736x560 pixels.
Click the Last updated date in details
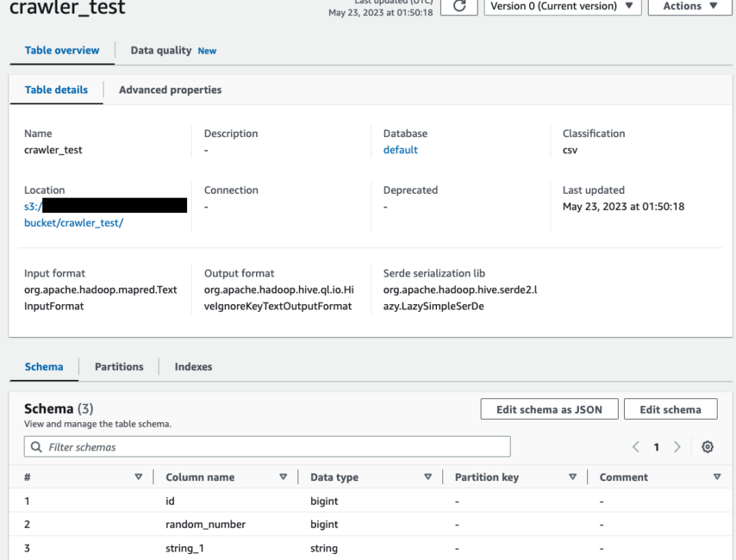[623, 206]
